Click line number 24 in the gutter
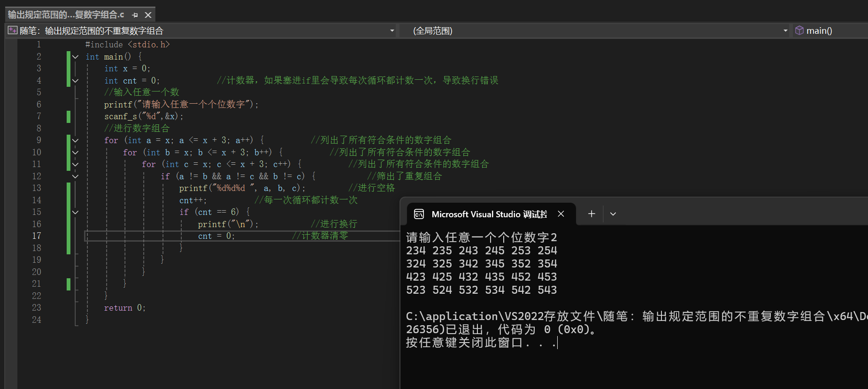The height and width of the screenshot is (389, 868). coord(37,320)
